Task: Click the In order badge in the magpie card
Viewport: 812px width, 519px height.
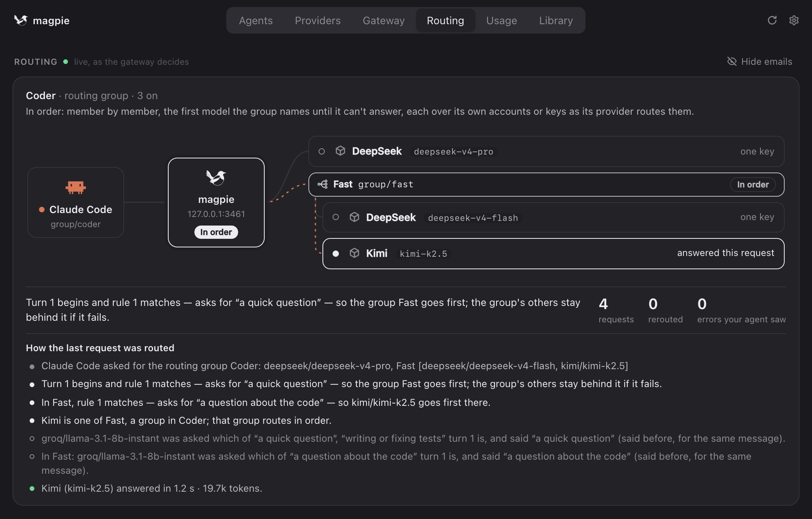Action: coord(216,232)
